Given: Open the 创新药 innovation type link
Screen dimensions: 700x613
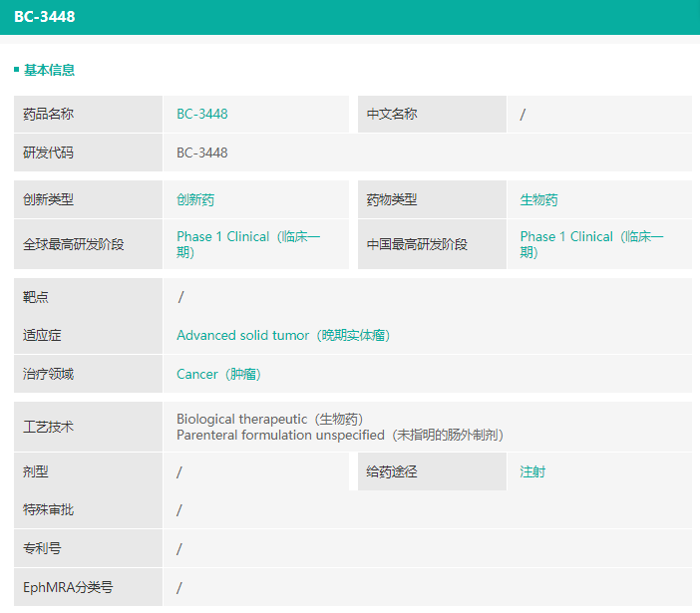Looking at the screenshot, I should coord(195,199).
